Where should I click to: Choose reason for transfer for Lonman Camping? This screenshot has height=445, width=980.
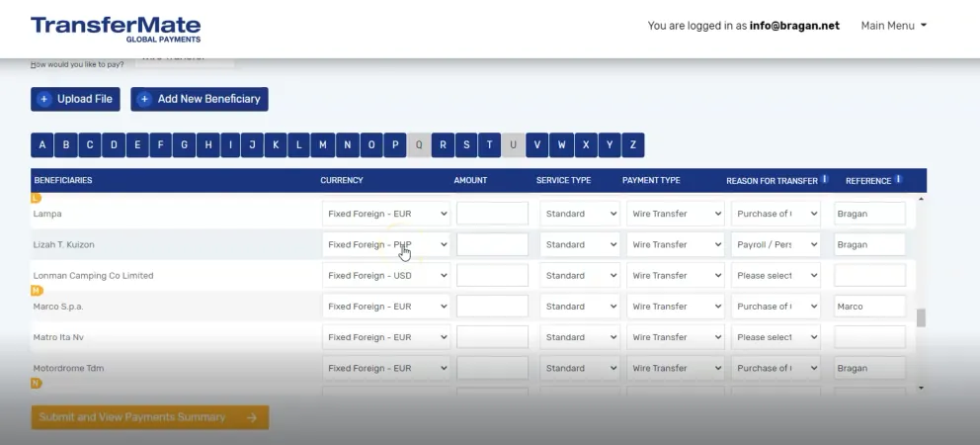[776, 275]
